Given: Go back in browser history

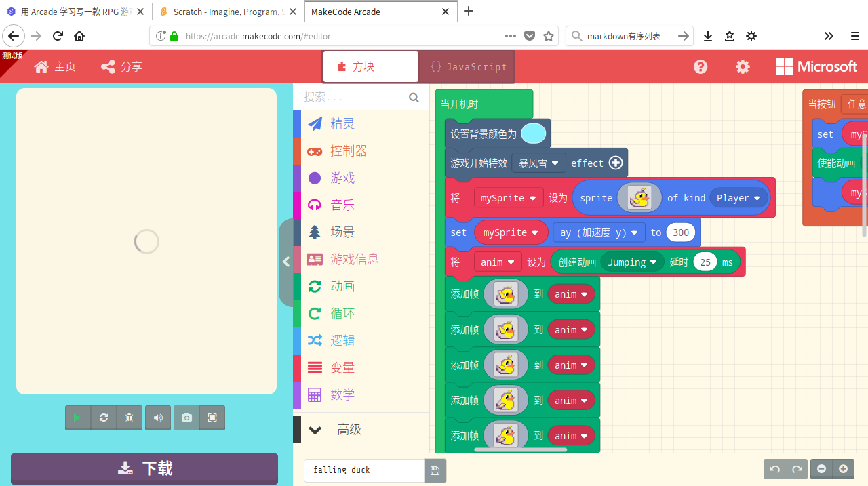Looking at the screenshot, I should tap(14, 36).
